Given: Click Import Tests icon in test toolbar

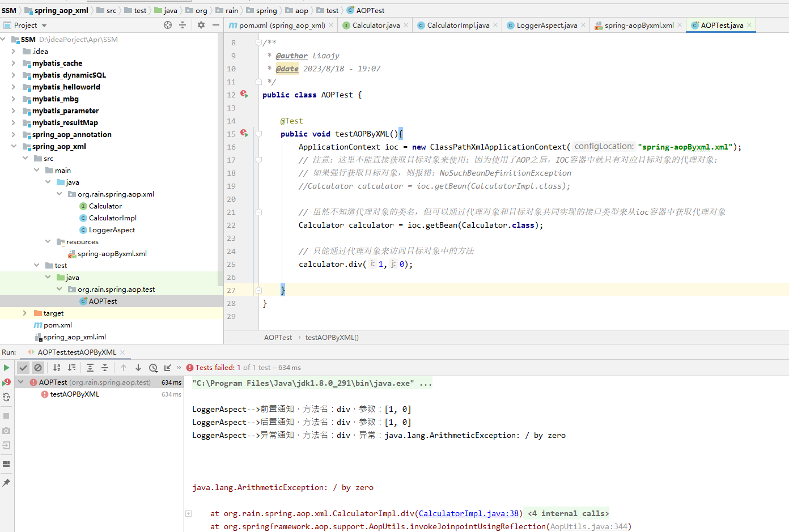Looking at the screenshot, I should coord(168,368).
